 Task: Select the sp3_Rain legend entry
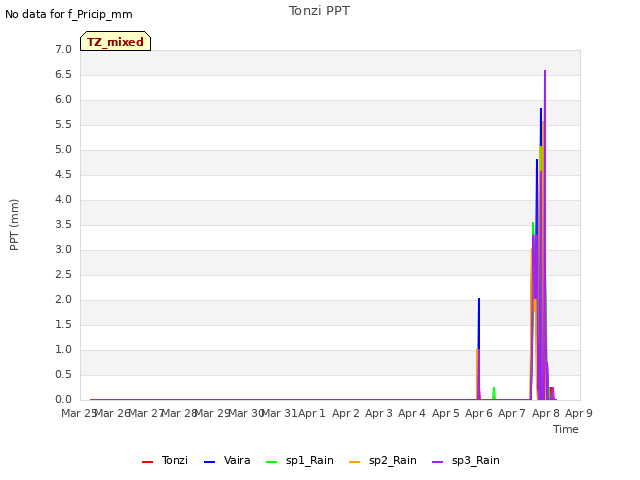466,460
